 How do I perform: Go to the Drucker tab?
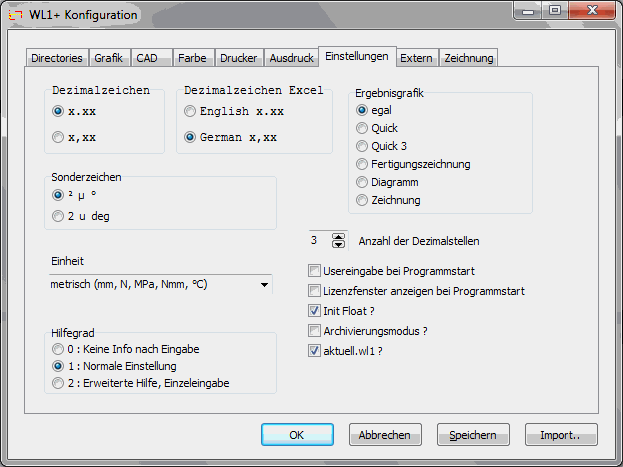click(238, 58)
